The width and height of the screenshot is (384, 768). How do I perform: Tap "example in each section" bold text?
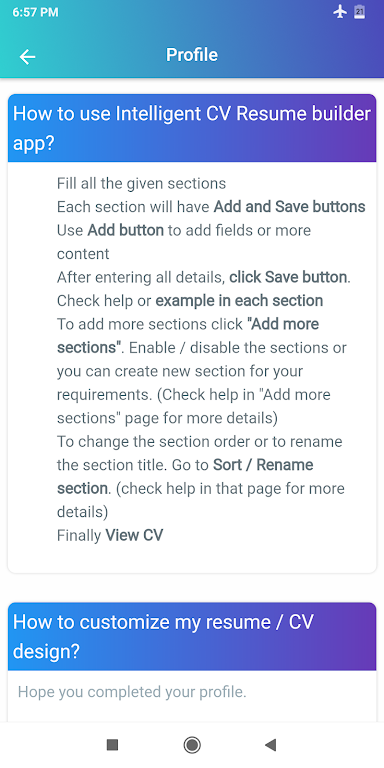(239, 301)
